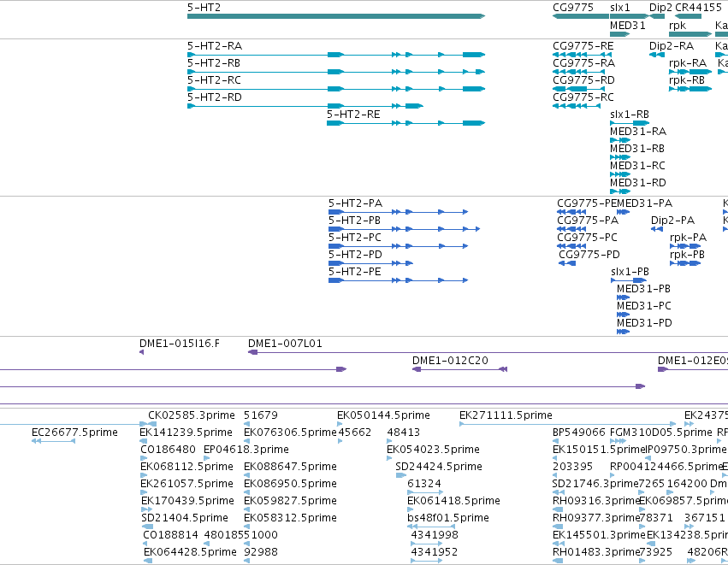Select the slx1 gene label
This screenshot has width=728, height=565.
[620, 8]
